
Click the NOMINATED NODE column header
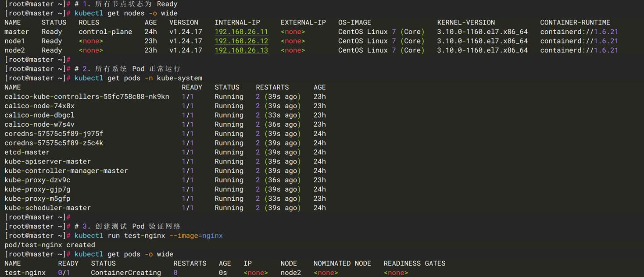342,263
